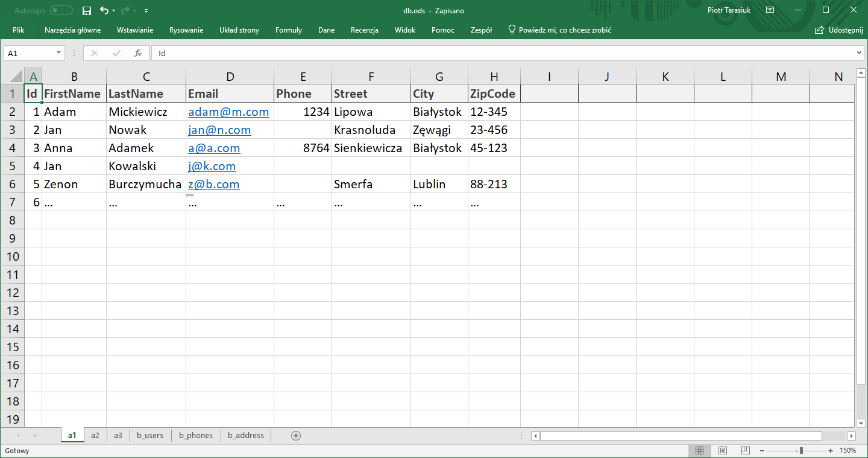This screenshot has width=868, height=458.
Task: Click the Insert Function fx icon
Action: [x=138, y=53]
